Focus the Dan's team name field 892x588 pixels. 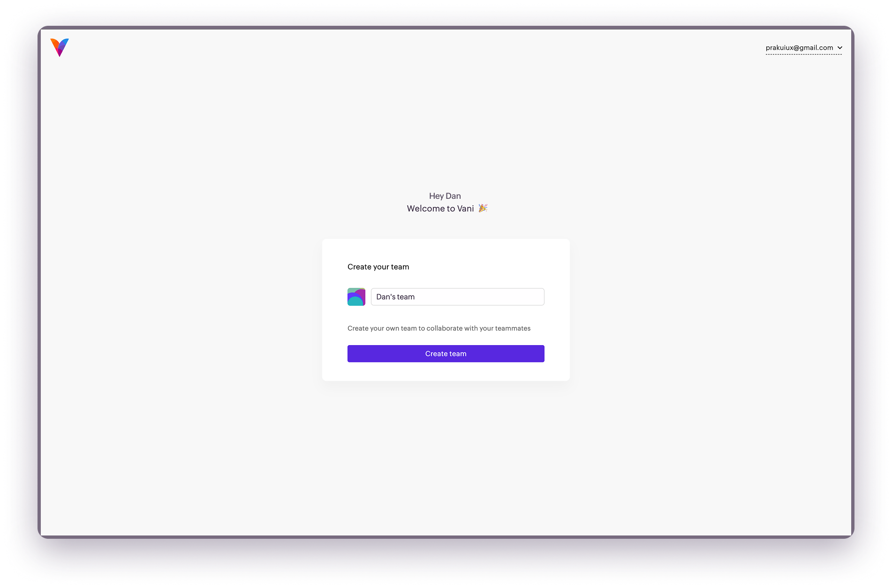tap(458, 297)
